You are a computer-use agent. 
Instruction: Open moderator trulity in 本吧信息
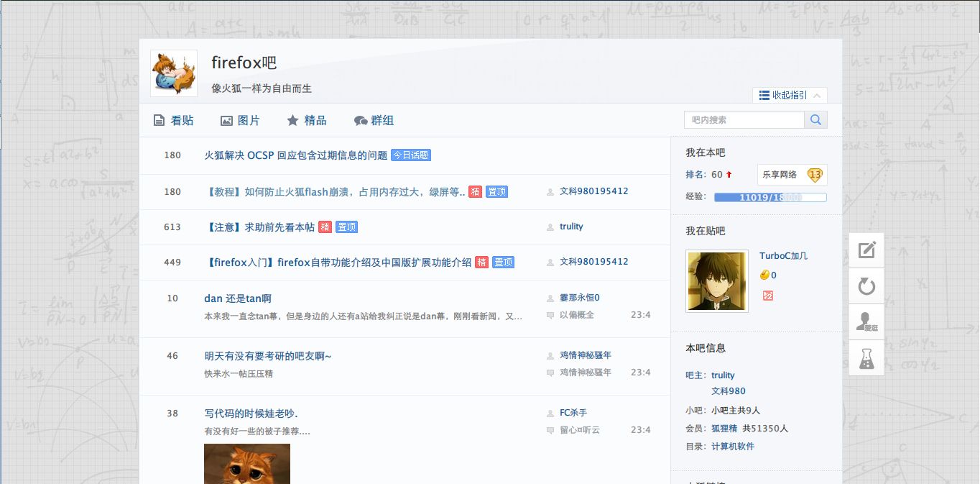click(724, 375)
